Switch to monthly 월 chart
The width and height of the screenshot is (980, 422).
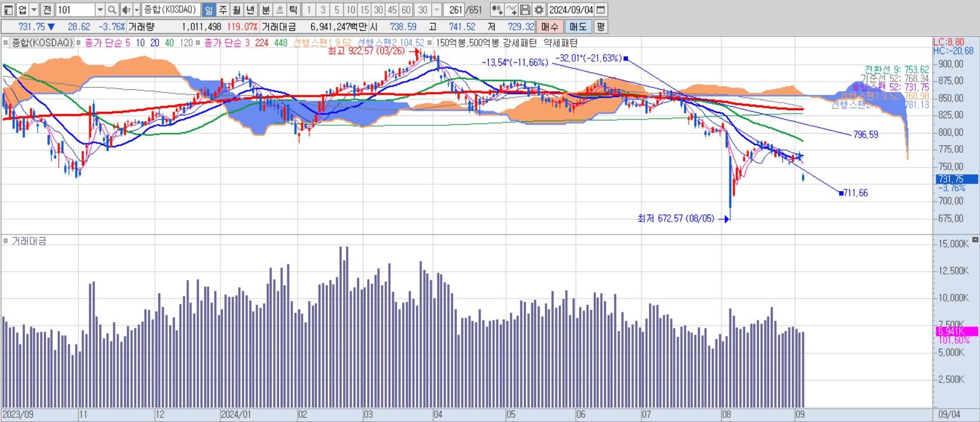tap(237, 10)
